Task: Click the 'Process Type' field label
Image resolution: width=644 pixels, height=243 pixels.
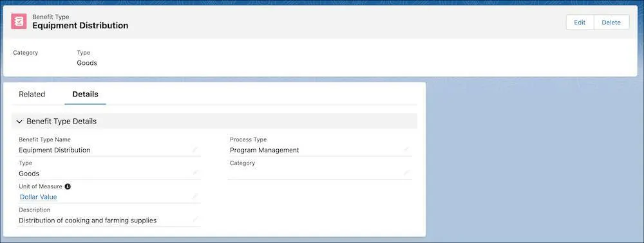Action: 249,139
